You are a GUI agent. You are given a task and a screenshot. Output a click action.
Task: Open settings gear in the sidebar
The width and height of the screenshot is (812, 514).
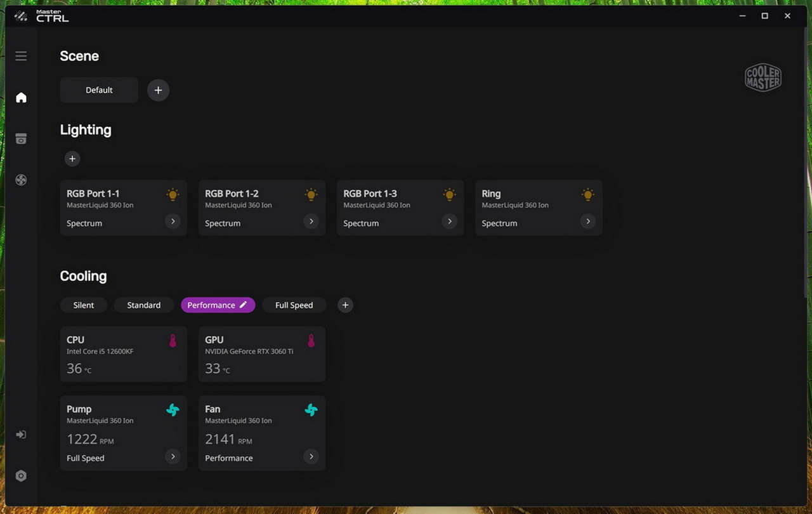pyautogui.click(x=21, y=476)
